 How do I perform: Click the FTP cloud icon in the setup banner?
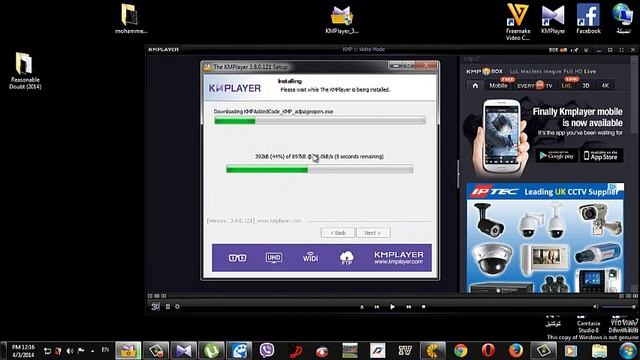tap(347, 258)
